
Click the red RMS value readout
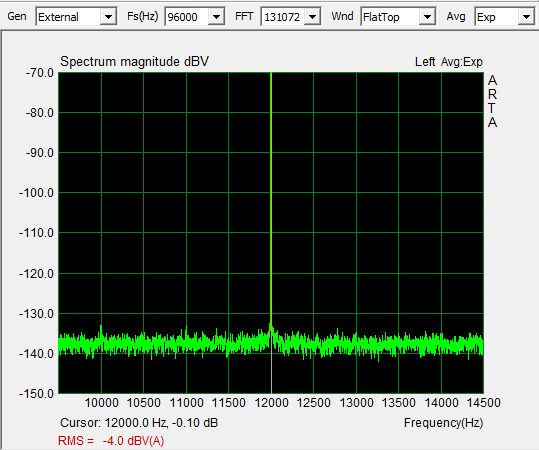tap(111, 440)
